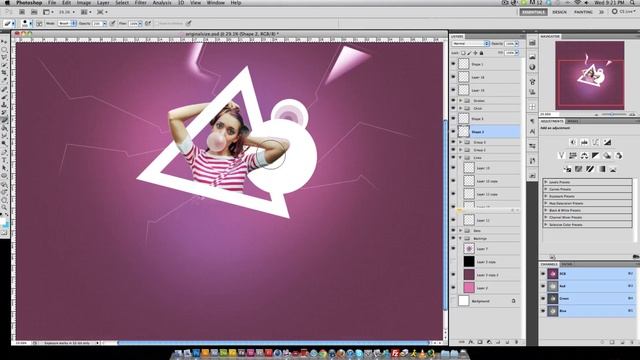Viewport: 640px width, 360px height.
Task: Add an Exposure adjustment
Action: pyautogui.click(x=607, y=142)
